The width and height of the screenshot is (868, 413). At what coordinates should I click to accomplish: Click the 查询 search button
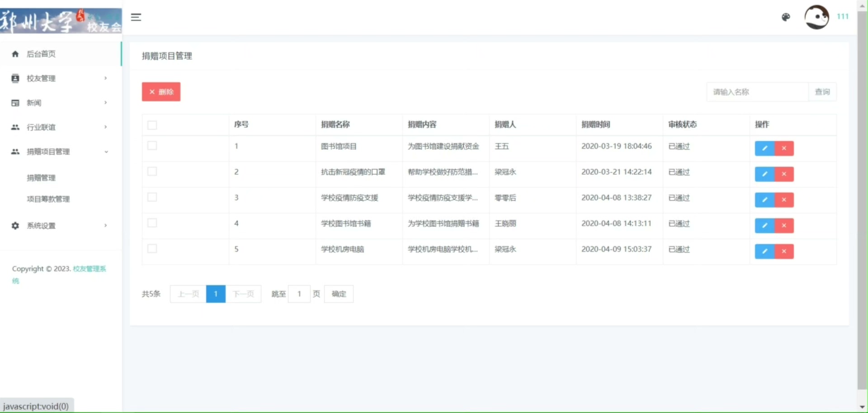pos(822,92)
